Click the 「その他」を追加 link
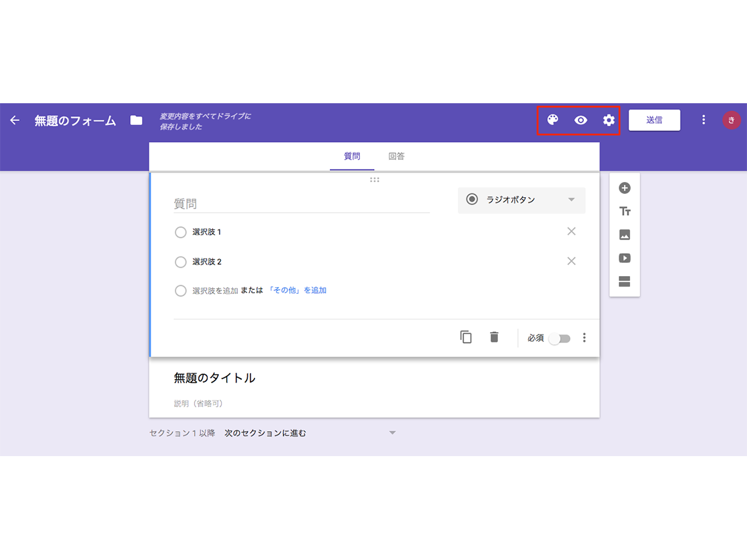 (x=297, y=291)
